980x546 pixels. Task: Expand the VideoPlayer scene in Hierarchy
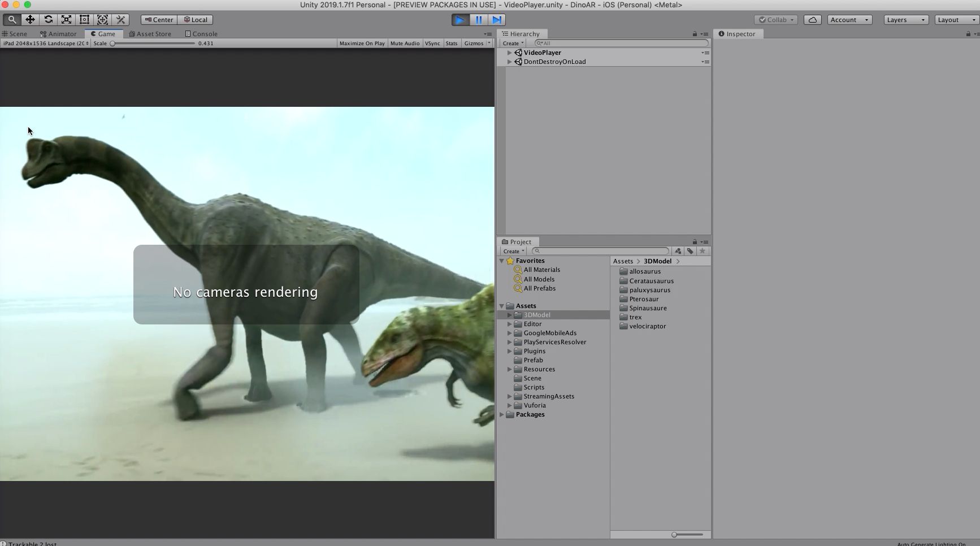pyautogui.click(x=509, y=53)
